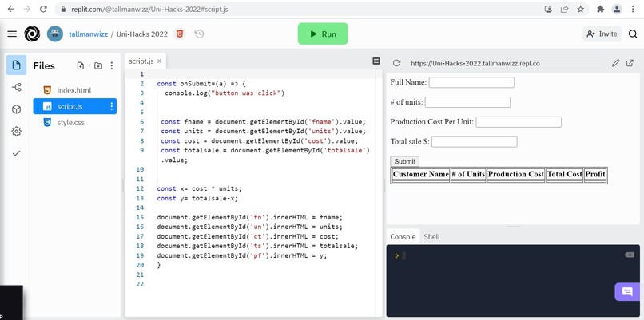Screen dimensions: 644x320
Task: Open the version control sidebar icon
Action: [x=17, y=87]
